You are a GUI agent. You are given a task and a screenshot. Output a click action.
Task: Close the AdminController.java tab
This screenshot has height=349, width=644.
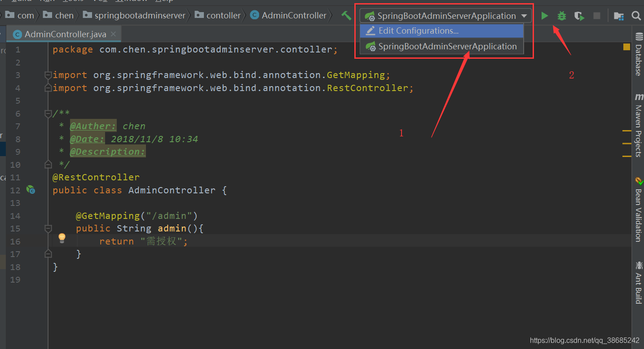click(113, 34)
